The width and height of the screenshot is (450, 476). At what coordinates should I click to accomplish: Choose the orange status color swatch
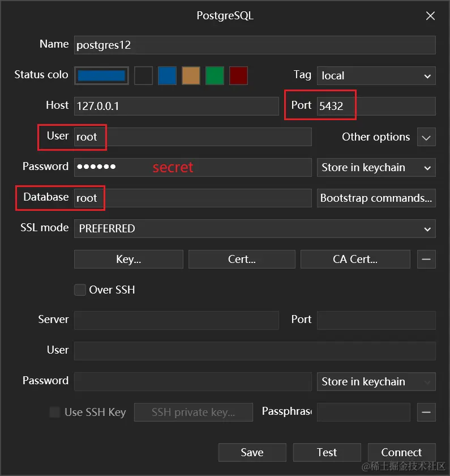tap(191, 75)
